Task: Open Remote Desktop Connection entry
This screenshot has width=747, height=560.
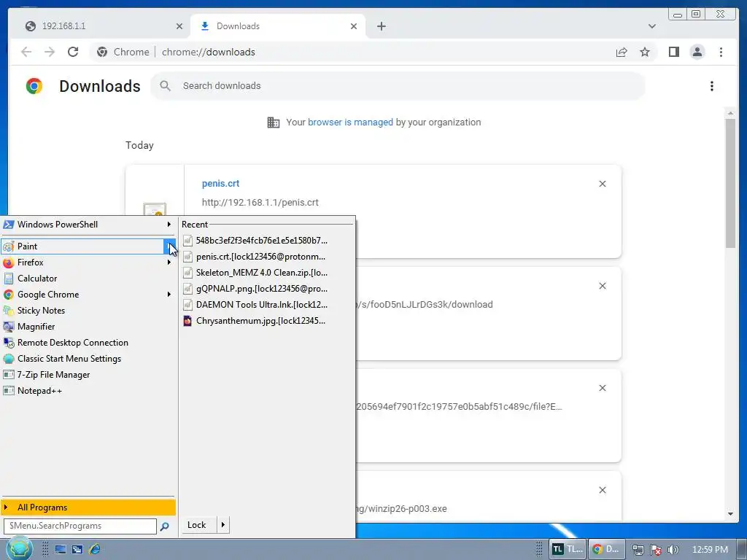Action: [x=88, y=343]
